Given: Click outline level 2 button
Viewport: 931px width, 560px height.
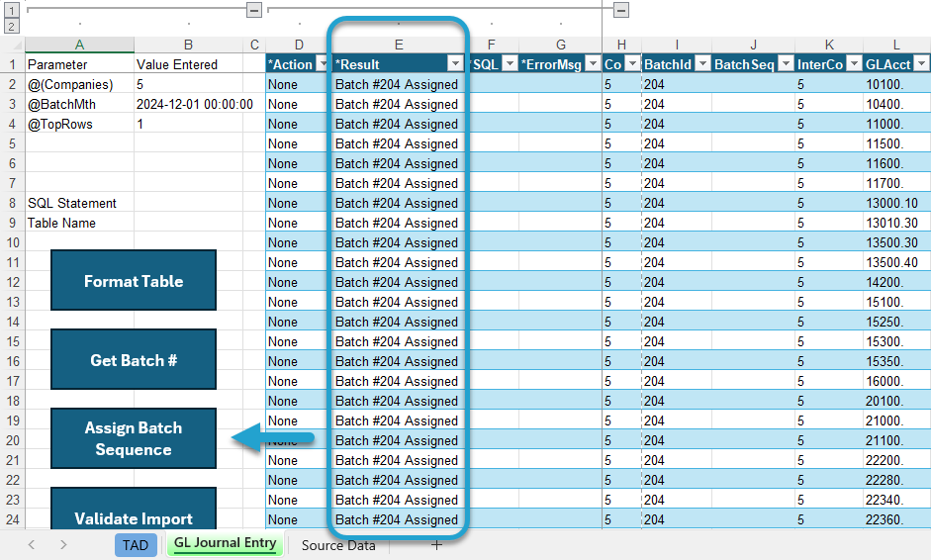Looking at the screenshot, I should tap(11, 26).
